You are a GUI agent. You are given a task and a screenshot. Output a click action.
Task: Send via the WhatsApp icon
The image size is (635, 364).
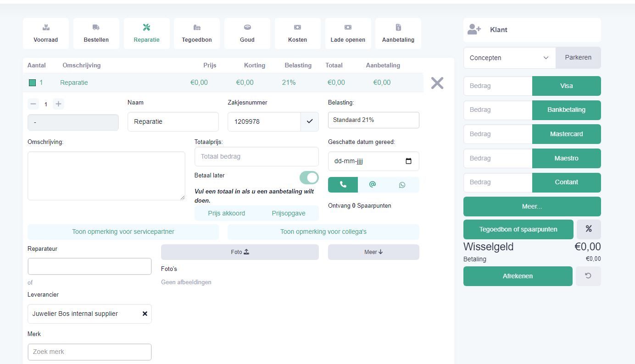click(x=402, y=184)
